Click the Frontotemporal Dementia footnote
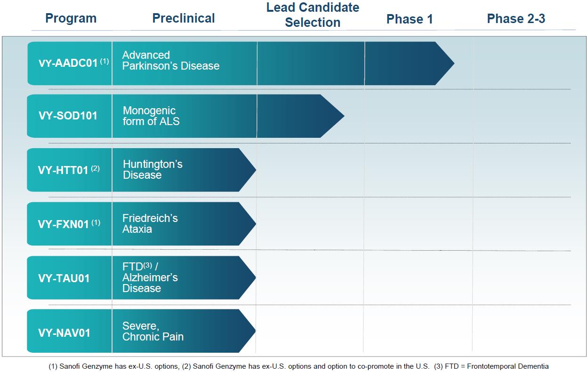588x372 pixels. tap(491, 366)
